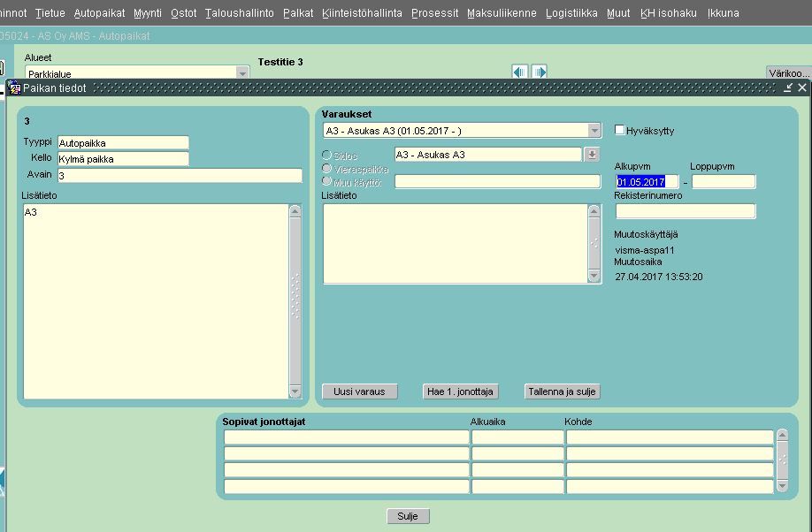Open the Alueet Parkkialue dropdown

[242, 73]
